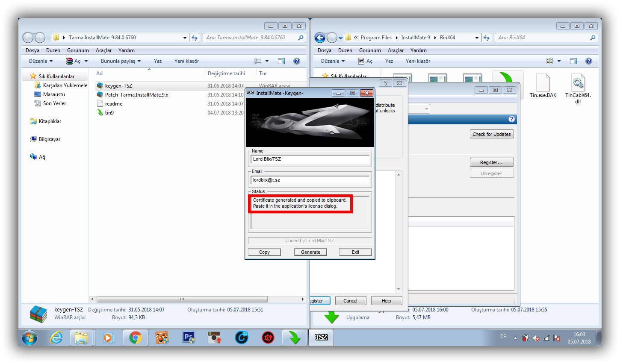This screenshot has height=364, width=620.
Task: Open Ağ in the left navigation pane
Action: point(38,157)
